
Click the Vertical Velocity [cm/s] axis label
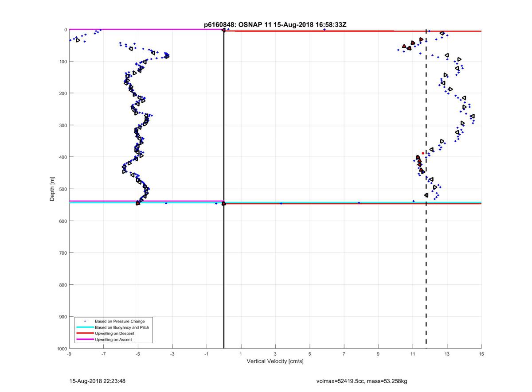coord(275,361)
